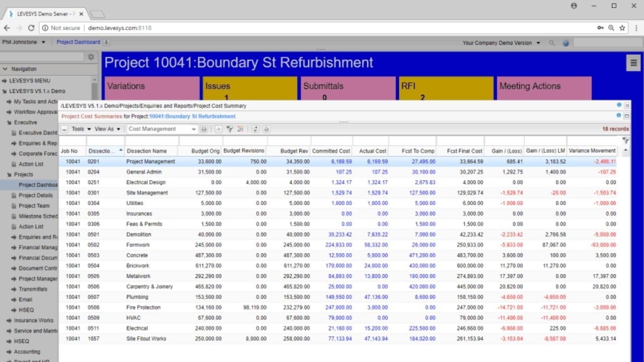Screen dimensions: 644x362
Task: Add a new record with the plus icon
Action: point(218,129)
